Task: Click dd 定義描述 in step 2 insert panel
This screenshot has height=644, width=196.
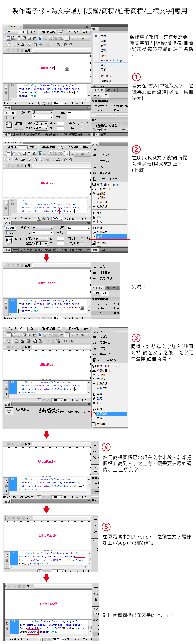Action: [101, 161]
